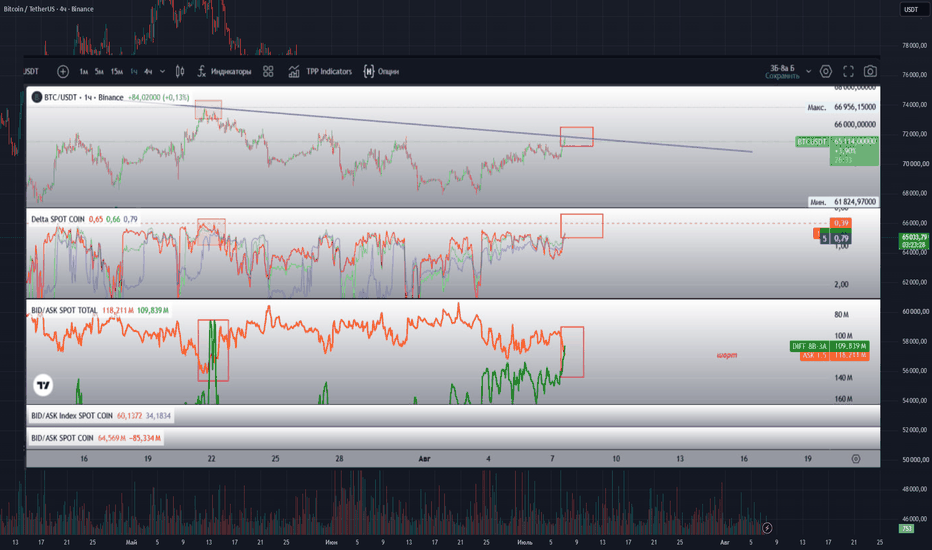Select the Delta SPOT COIN indicator legend
This screenshot has width=932, height=550.
click(58, 219)
